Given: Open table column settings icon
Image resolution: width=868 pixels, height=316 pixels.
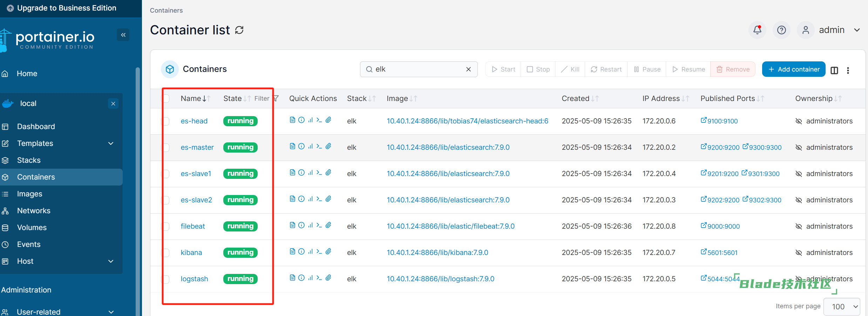Looking at the screenshot, I should (834, 70).
